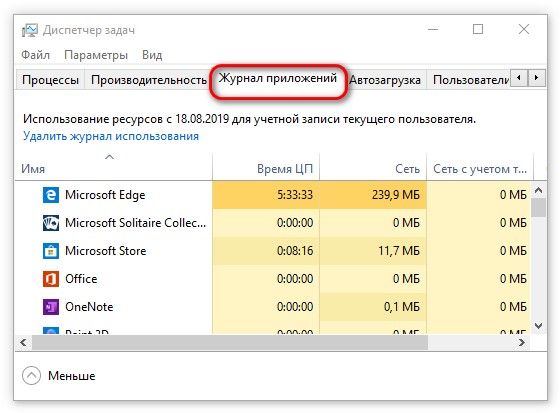Viewport: 560px width, 413px height.
Task: Click the 0,1 МБ network value
Action: [402, 307]
